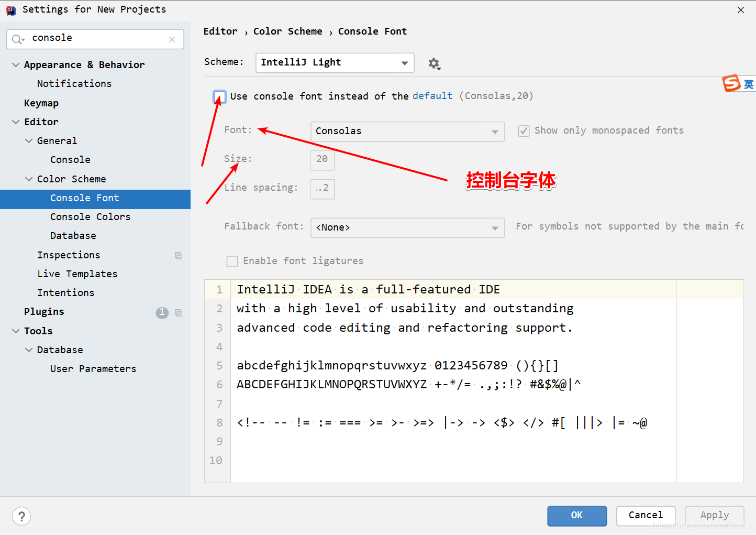Collapse the Tools tree node
The height and width of the screenshot is (535, 756).
pos(16,331)
